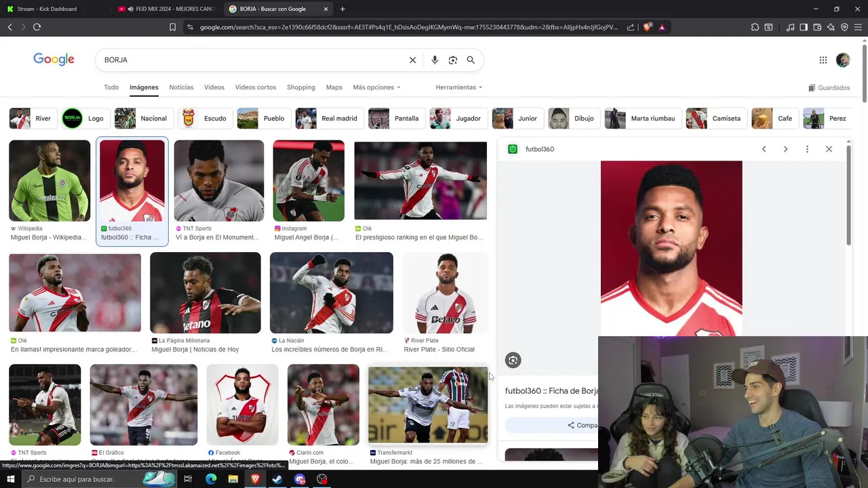Go to Google homepage via logo
Image resolution: width=868 pixels, height=488 pixels.
pyautogui.click(x=54, y=60)
